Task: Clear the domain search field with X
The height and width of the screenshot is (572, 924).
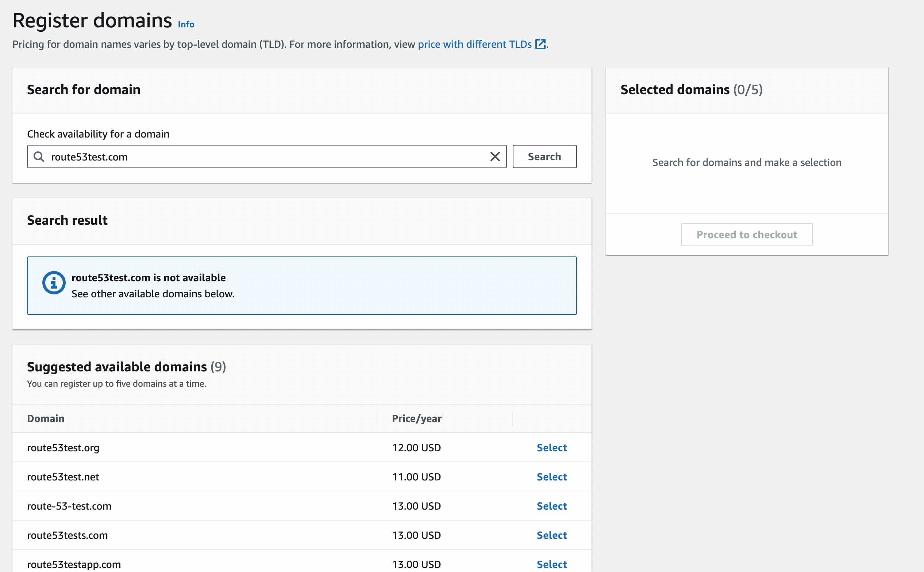Action: tap(495, 156)
